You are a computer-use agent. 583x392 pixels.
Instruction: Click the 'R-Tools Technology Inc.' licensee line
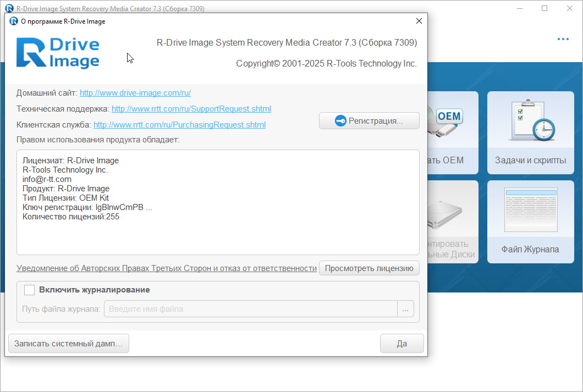click(x=65, y=170)
